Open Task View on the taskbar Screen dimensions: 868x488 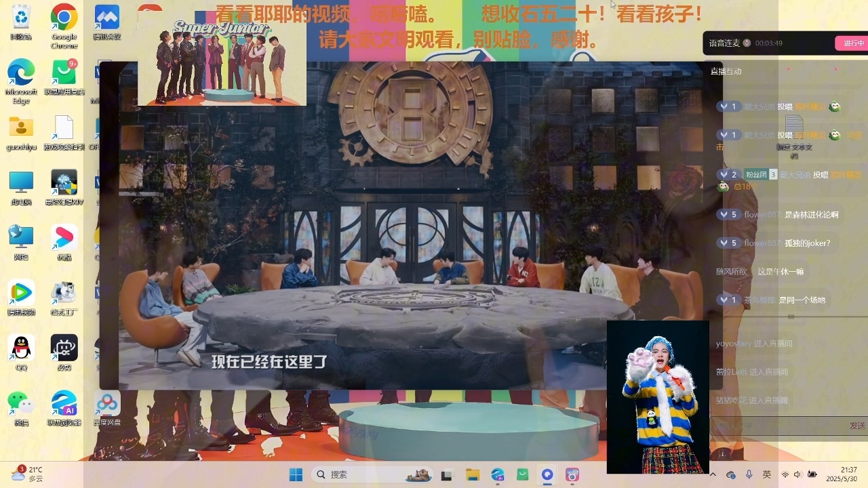point(447,474)
